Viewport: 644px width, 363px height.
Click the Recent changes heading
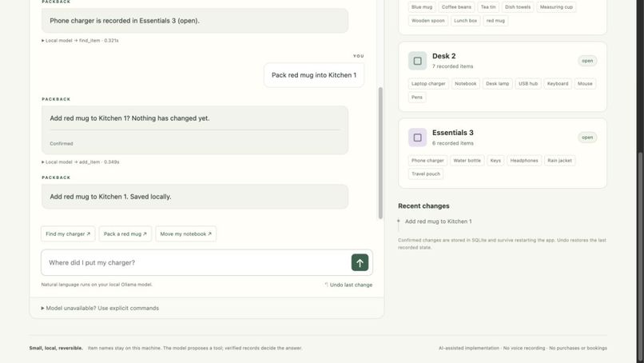pos(423,206)
